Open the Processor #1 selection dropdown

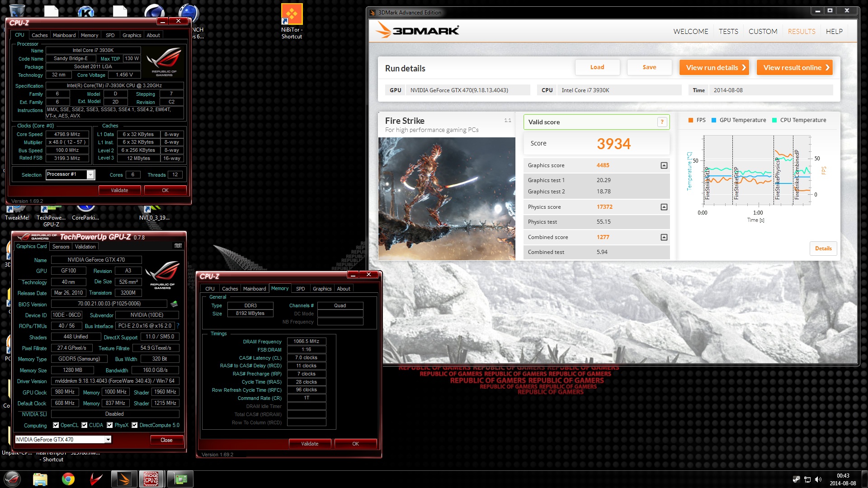pyautogui.click(x=90, y=175)
